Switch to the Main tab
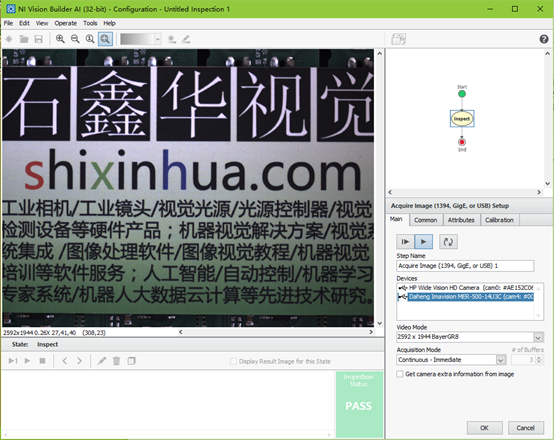Viewport: 554px width, 440px height. click(396, 219)
